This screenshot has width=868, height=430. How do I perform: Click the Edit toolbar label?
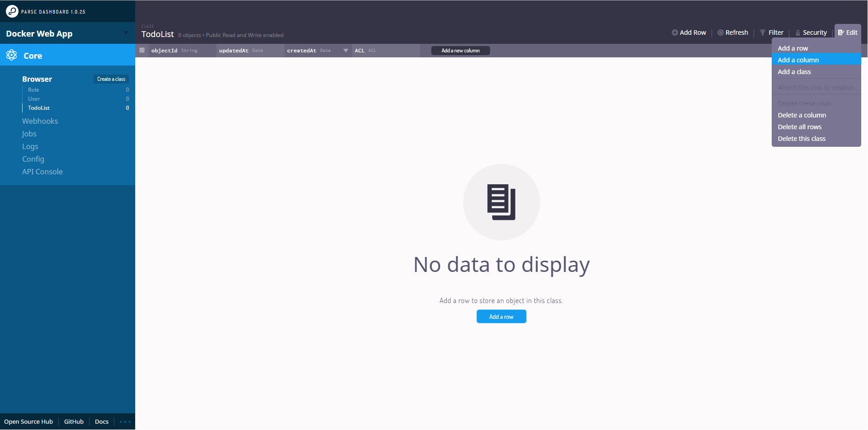tap(852, 33)
